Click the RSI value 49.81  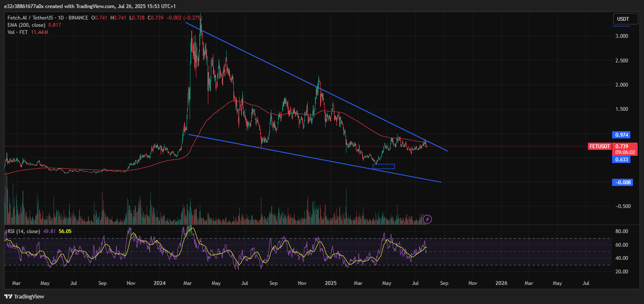coord(49,231)
